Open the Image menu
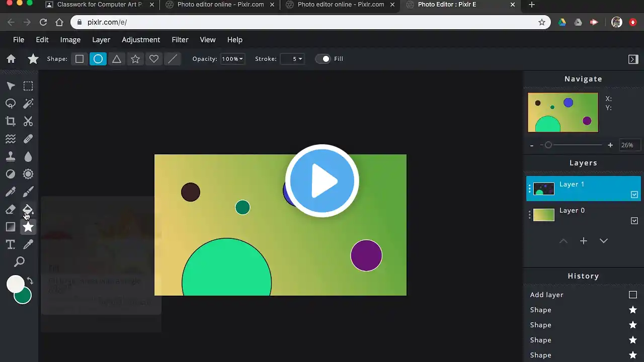 pos(70,40)
